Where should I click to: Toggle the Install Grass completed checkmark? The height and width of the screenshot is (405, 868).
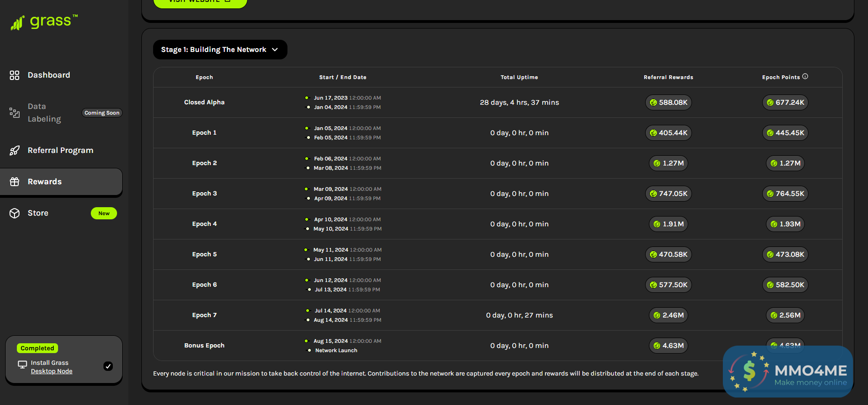pos(108,366)
